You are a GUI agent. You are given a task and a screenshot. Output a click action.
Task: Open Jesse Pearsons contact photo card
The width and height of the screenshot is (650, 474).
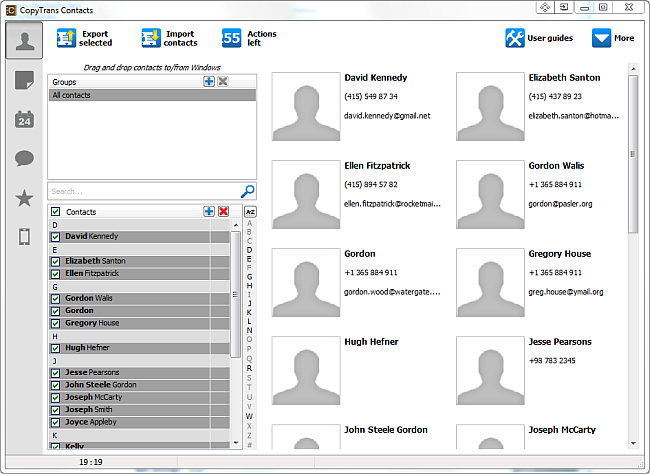pyautogui.click(x=490, y=370)
